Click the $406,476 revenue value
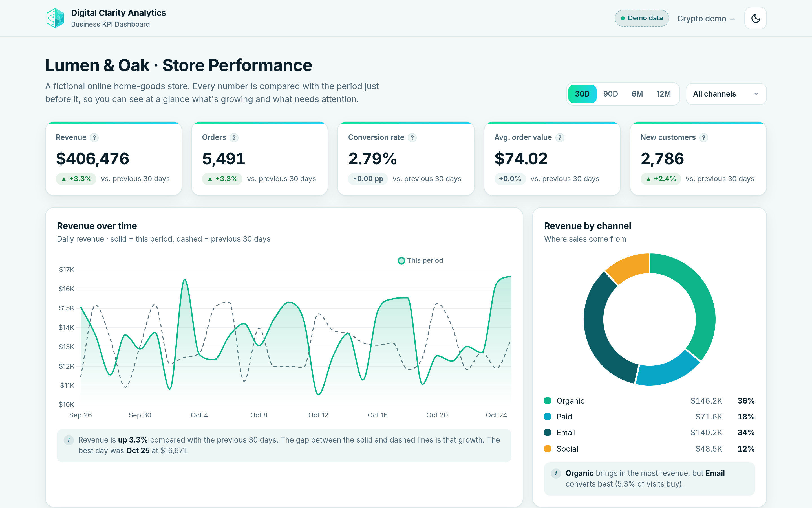The height and width of the screenshot is (508, 812). (92, 159)
